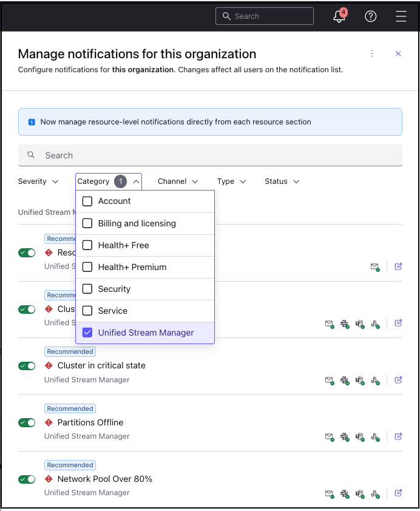Check the Account category checkbox
The width and height of the screenshot is (420, 511).
click(x=87, y=201)
